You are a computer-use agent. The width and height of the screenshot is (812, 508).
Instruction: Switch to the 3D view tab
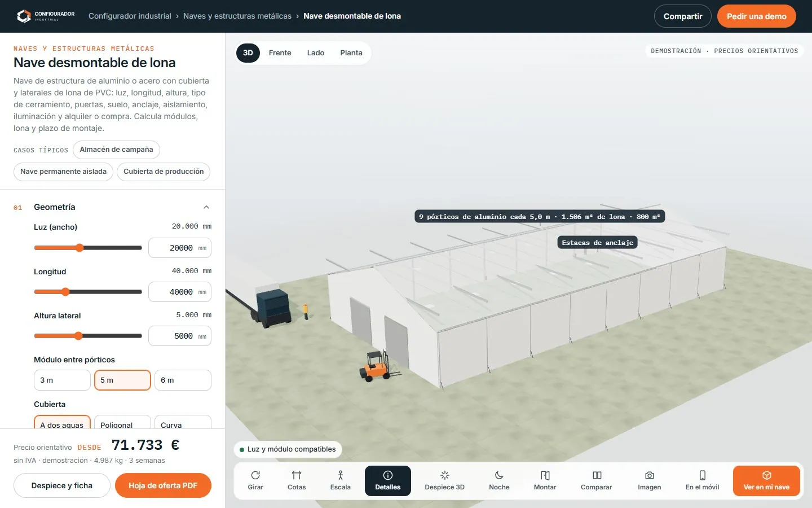click(x=248, y=52)
